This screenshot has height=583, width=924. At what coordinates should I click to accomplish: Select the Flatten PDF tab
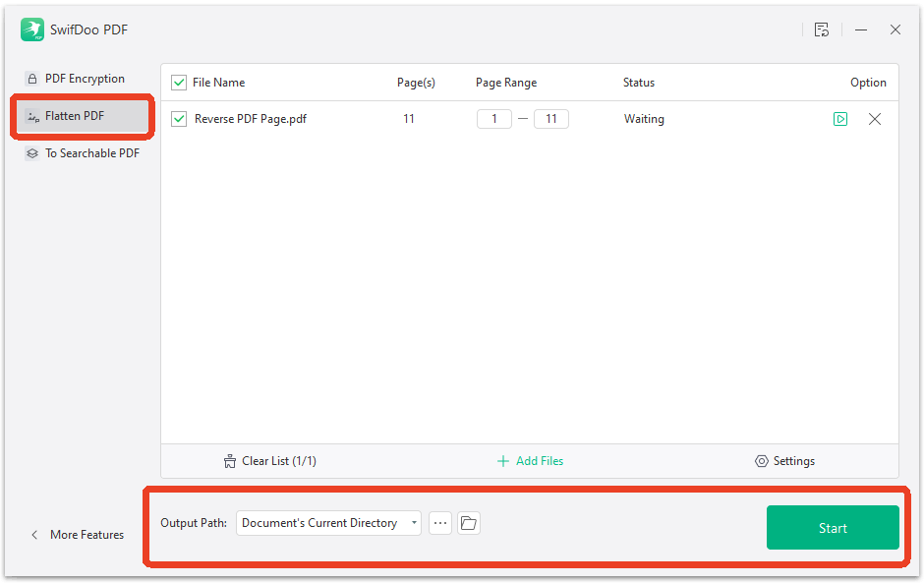point(83,116)
